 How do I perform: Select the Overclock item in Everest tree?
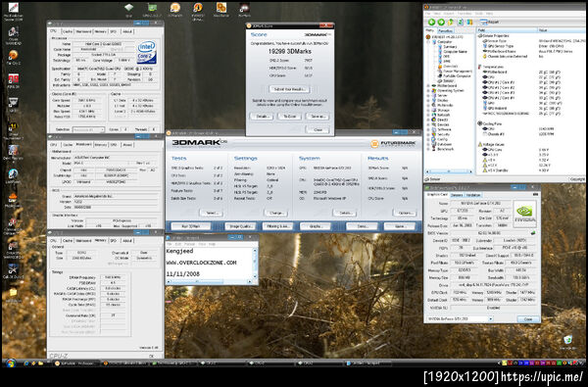click(448, 67)
